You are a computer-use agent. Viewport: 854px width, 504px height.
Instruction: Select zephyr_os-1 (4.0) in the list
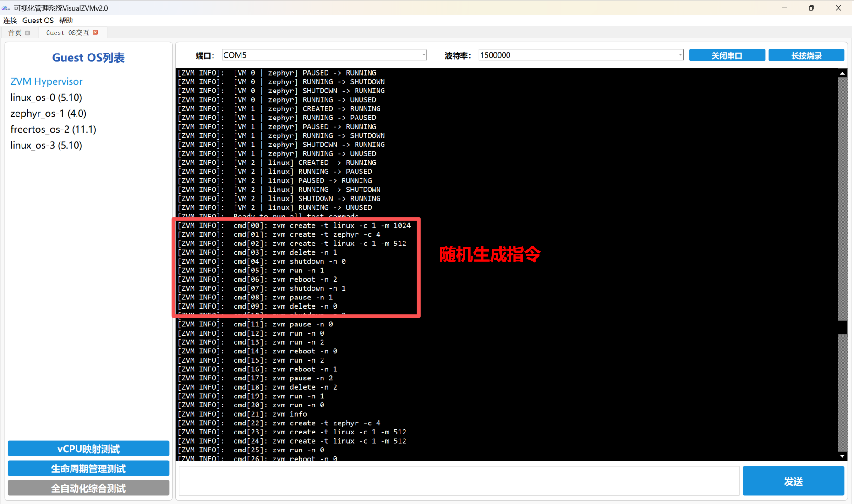[49, 114]
